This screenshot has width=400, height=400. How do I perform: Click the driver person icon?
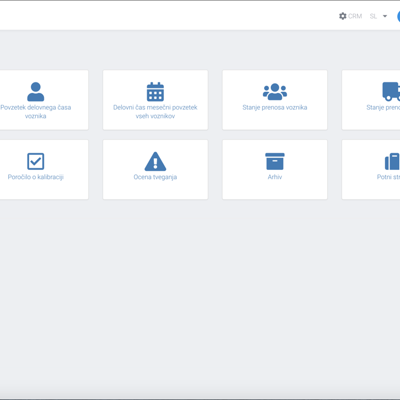36,92
